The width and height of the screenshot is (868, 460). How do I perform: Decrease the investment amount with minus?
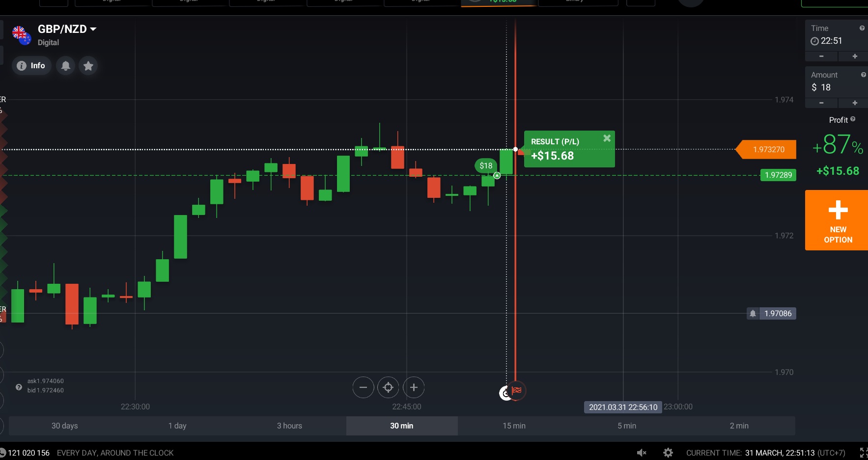pyautogui.click(x=821, y=103)
